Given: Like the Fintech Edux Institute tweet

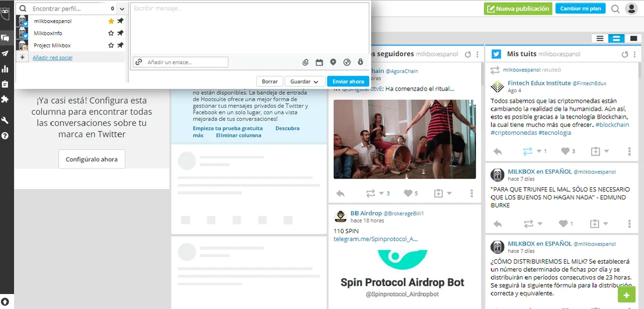Looking at the screenshot, I should point(565,151).
